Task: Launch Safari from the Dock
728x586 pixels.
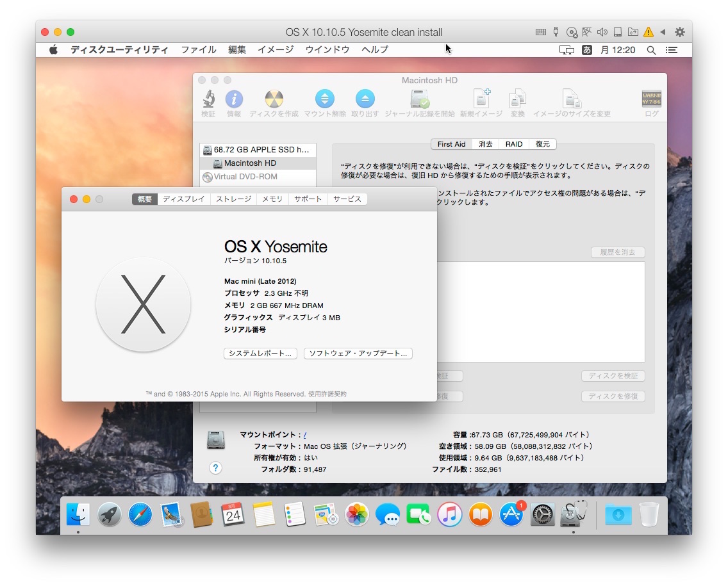Action: tap(140, 514)
